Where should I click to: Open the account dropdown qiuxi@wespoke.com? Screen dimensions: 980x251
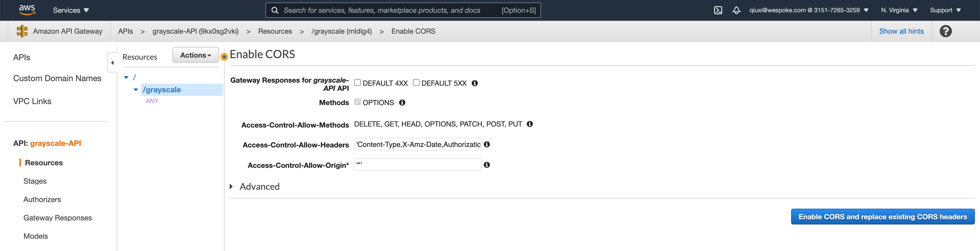pos(809,10)
